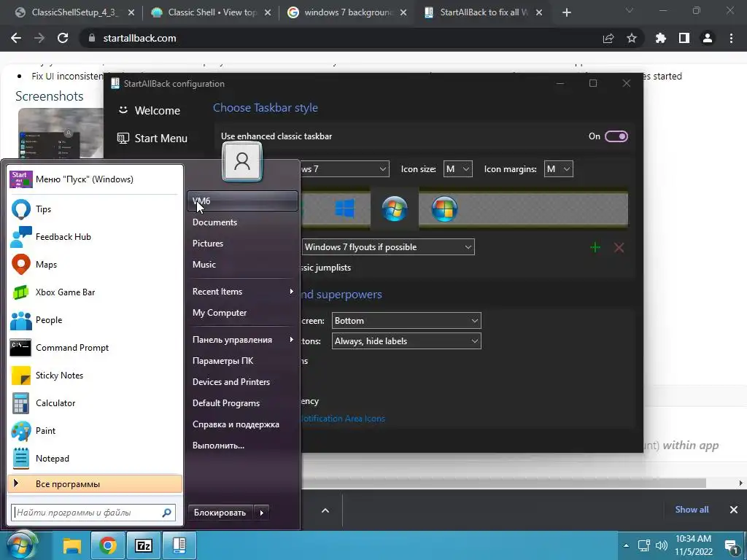Open Параметры ПК
747x560 pixels.
[242, 361]
